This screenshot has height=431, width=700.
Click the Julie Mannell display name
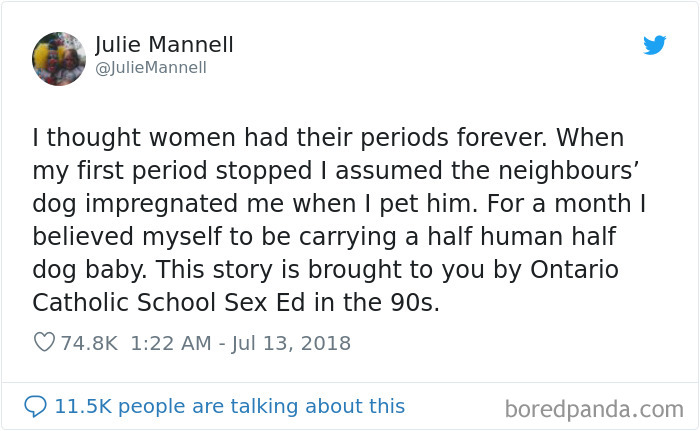click(164, 45)
